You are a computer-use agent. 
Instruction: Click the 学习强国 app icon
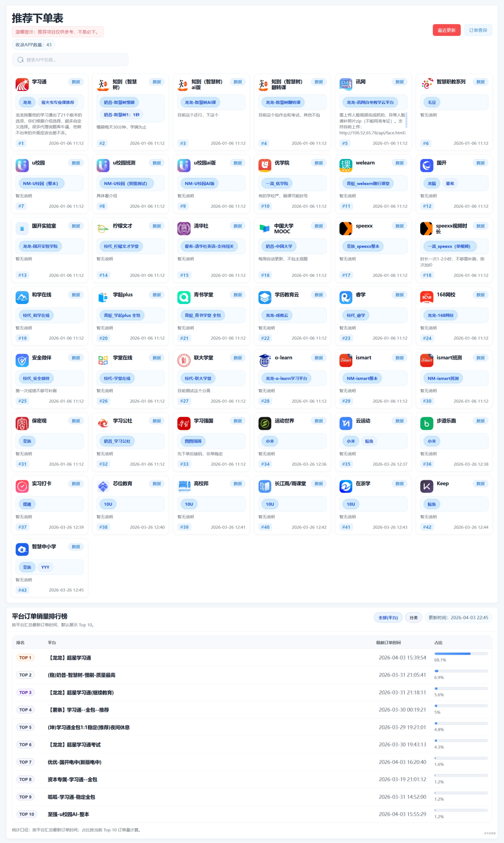click(184, 423)
